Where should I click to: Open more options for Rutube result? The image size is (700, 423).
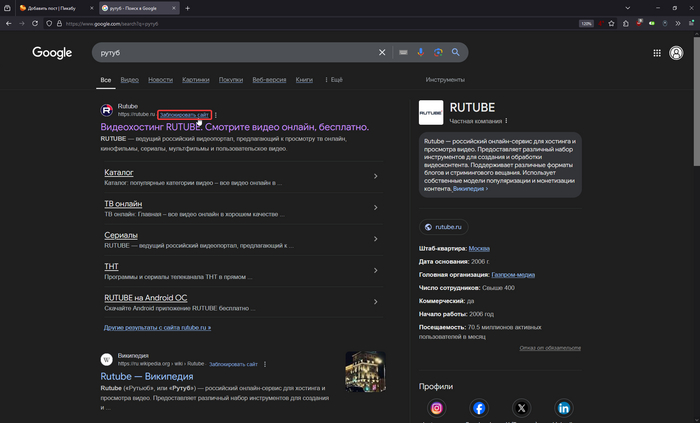pyautogui.click(x=216, y=115)
